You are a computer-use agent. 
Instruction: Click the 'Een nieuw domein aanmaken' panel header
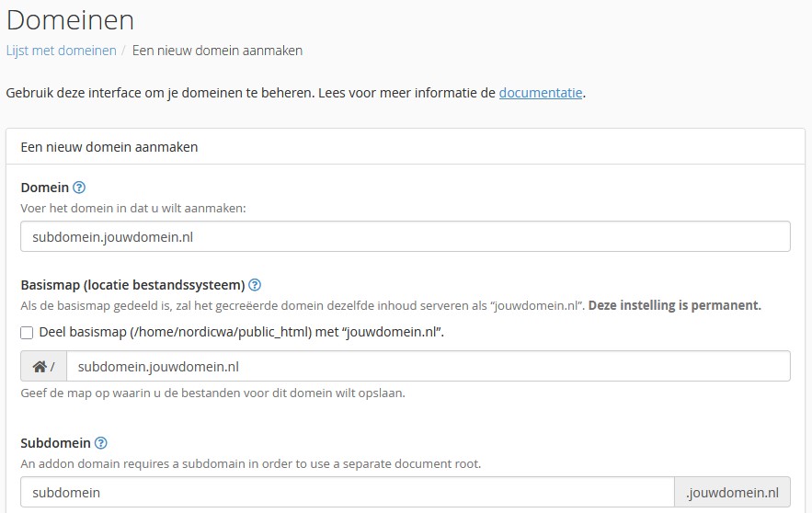406,147
